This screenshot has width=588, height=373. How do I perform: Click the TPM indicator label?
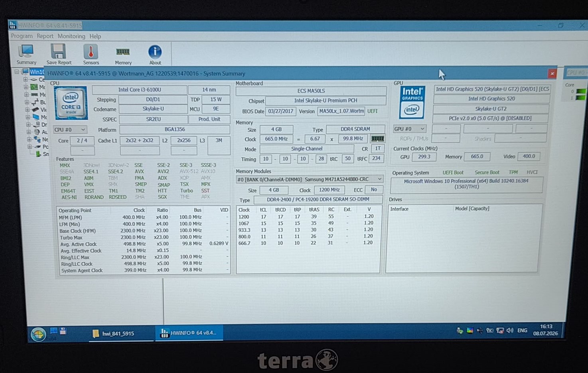(x=513, y=172)
